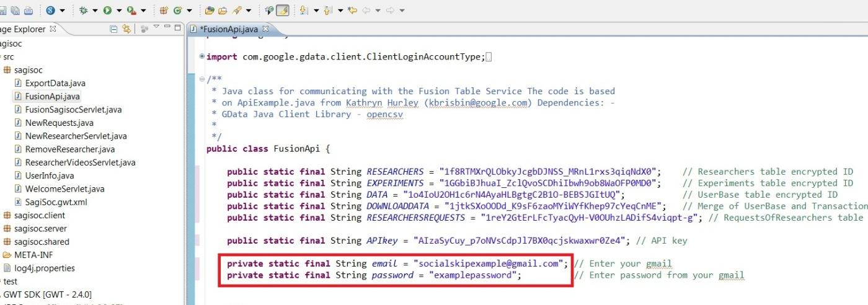The width and height of the screenshot is (868, 305).
Task: Click the socialskipexample@gmail.com email string
Action: (489, 263)
